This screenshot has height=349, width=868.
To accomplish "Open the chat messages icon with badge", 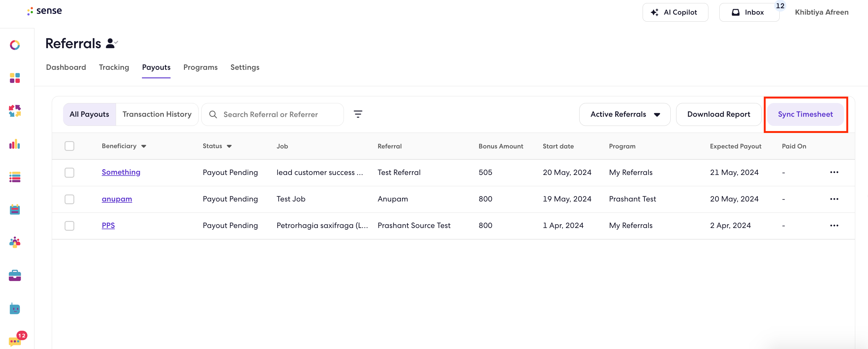I will 15,341.
